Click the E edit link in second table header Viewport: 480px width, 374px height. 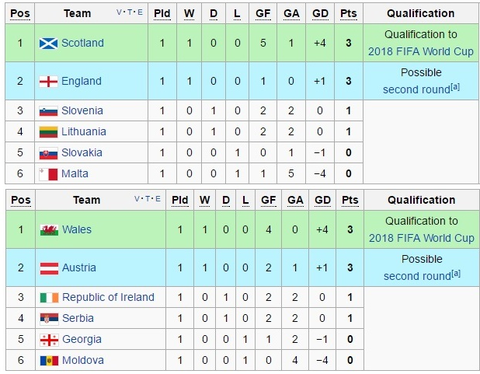coord(158,199)
